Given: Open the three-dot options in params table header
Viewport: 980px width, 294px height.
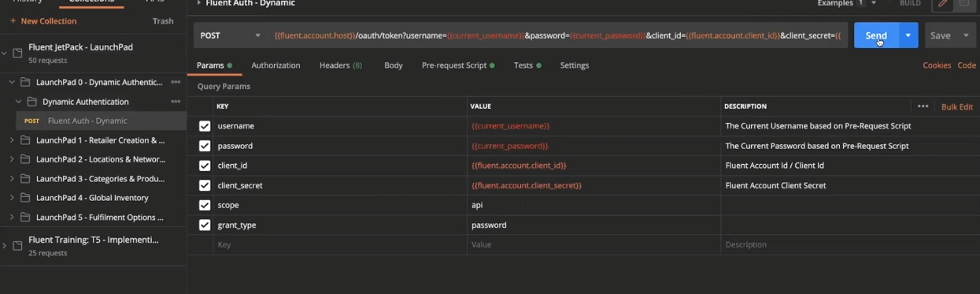Looking at the screenshot, I should tap(923, 106).
